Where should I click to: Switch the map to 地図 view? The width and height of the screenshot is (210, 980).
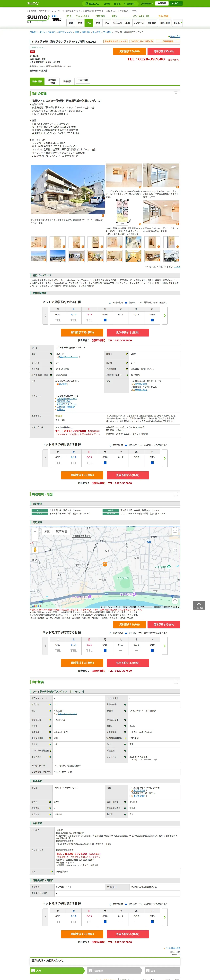pos(47,531)
